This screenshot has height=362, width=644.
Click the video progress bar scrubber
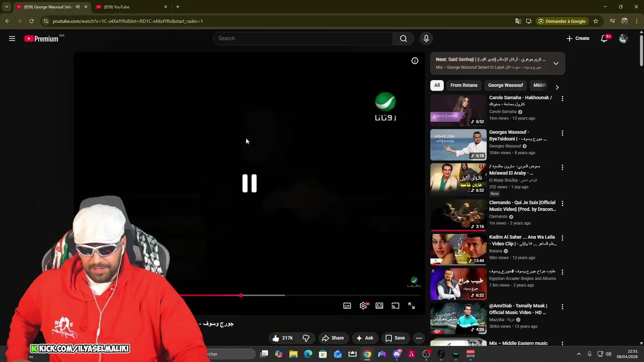tap(241, 295)
